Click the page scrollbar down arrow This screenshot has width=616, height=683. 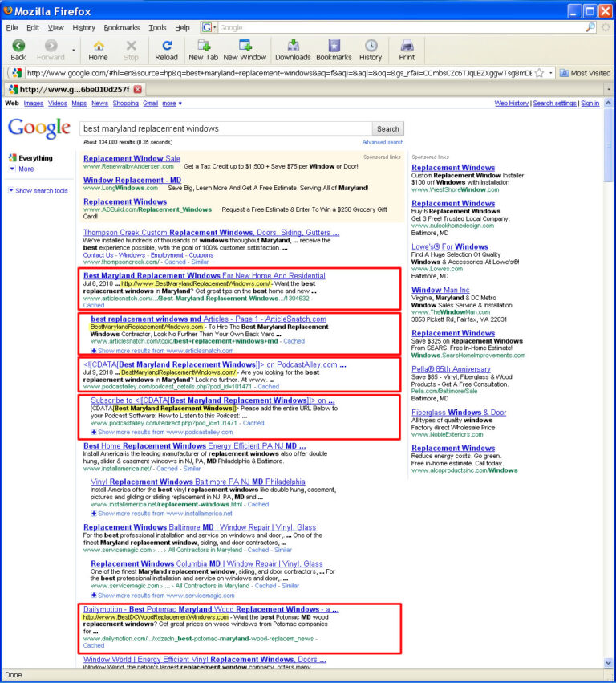[608, 663]
